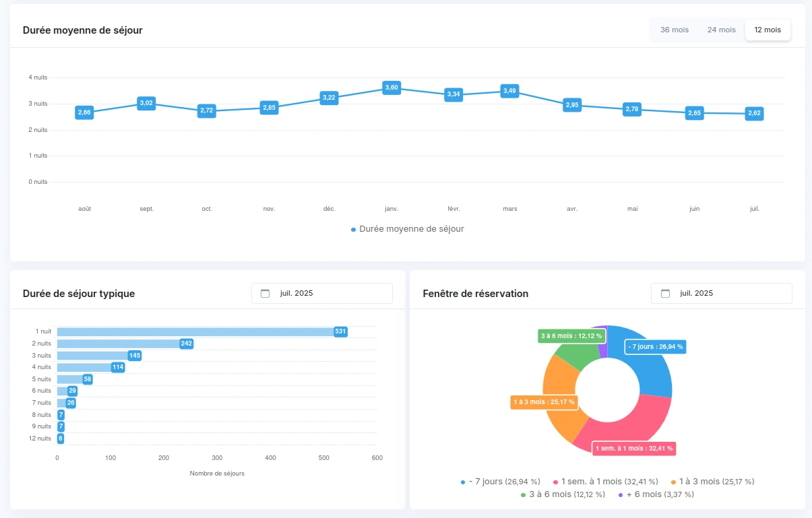
Task: Toggle Durée moyenne de séjour legend series
Action: (x=407, y=229)
